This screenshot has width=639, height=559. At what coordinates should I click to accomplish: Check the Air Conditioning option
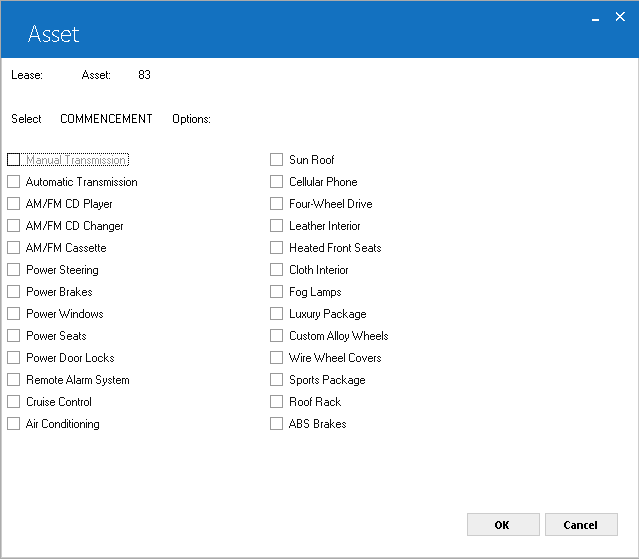click(13, 424)
